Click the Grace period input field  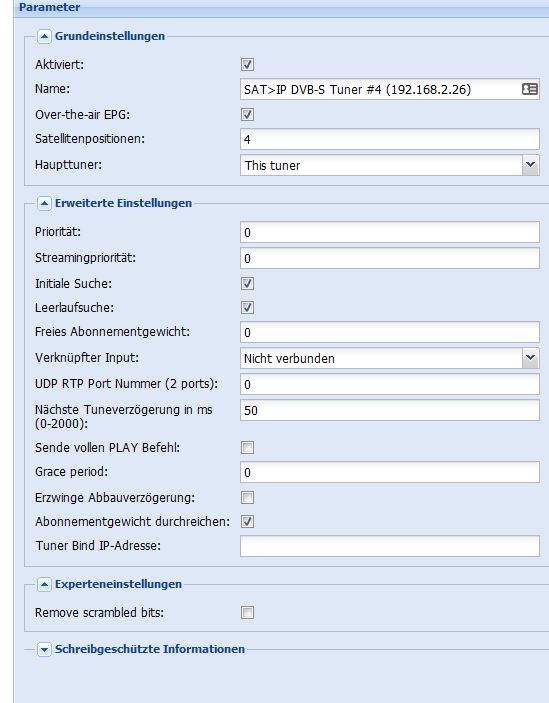tap(390, 472)
